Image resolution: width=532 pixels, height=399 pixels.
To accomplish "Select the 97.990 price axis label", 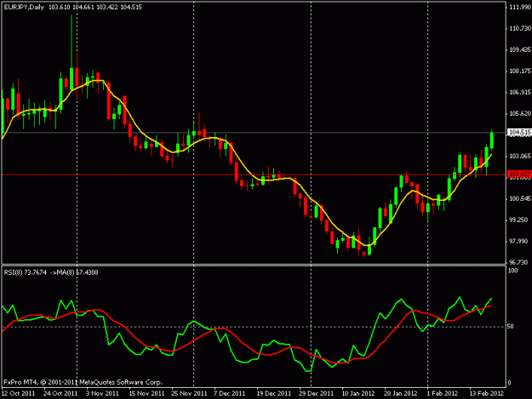I will (518, 241).
